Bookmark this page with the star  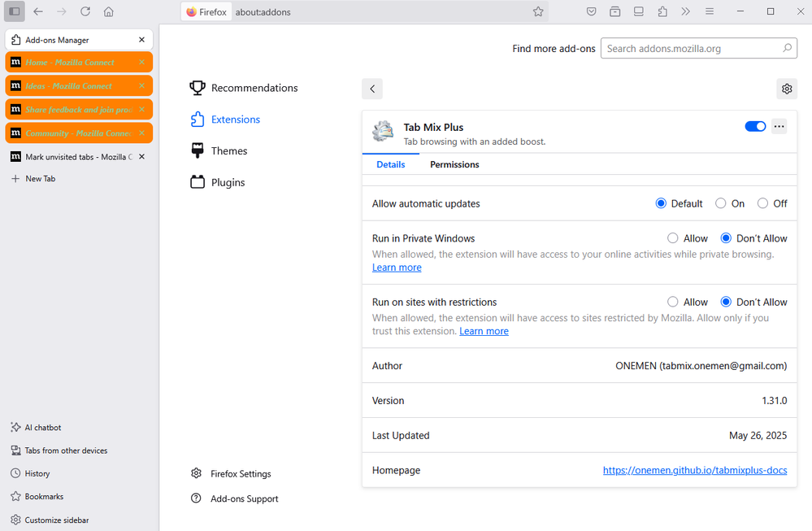coord(538,11)
